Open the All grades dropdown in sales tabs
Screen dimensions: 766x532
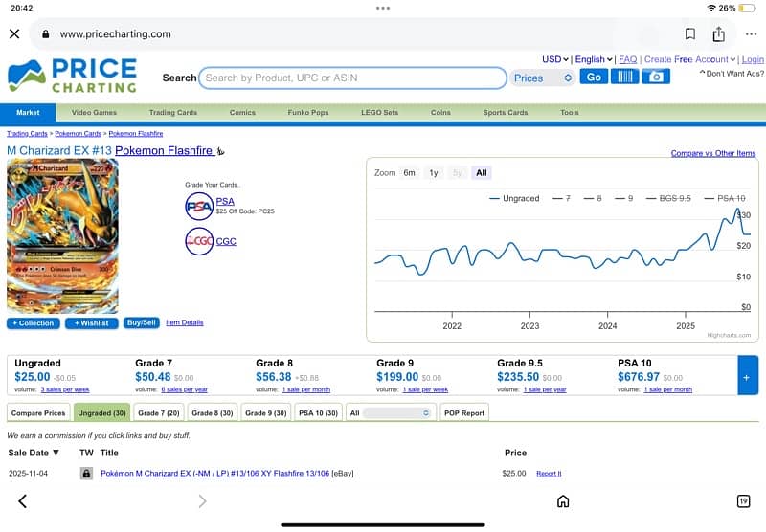pyautogui.click(x=390, y=412)
